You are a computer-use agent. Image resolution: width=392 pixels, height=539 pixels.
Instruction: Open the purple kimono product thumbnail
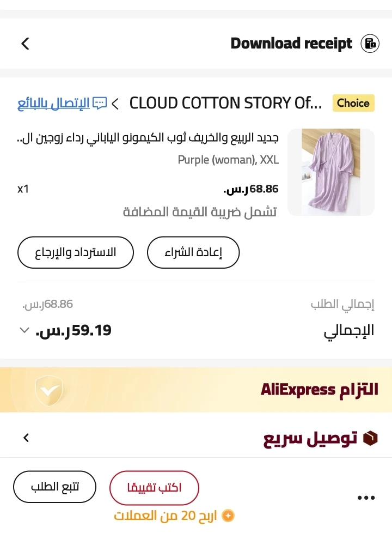[330, 172]
